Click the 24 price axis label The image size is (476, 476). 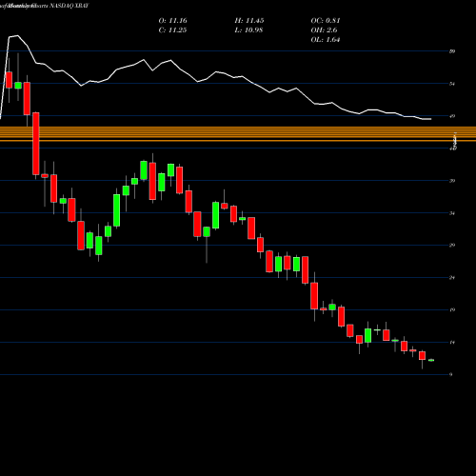point(452,277)
